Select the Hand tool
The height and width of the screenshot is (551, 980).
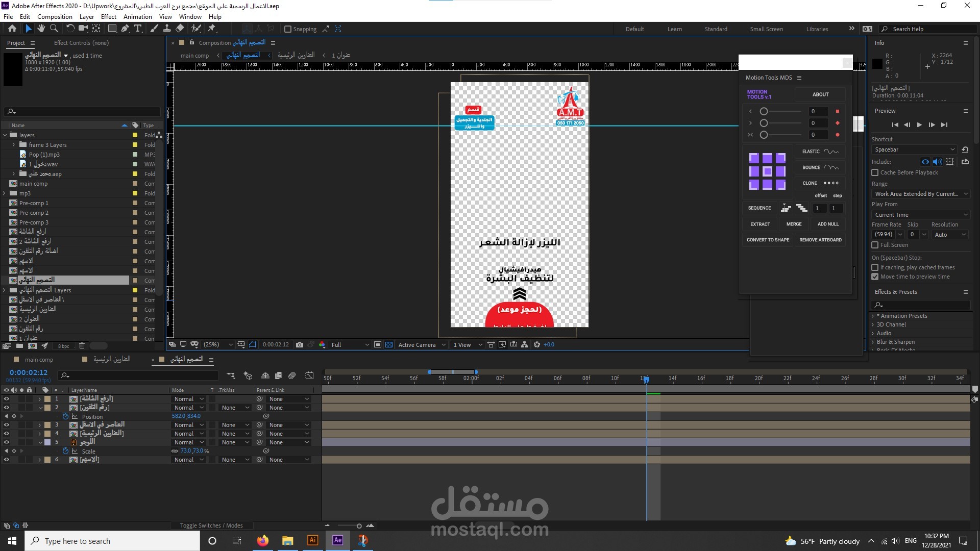click(x=41, y=29)
